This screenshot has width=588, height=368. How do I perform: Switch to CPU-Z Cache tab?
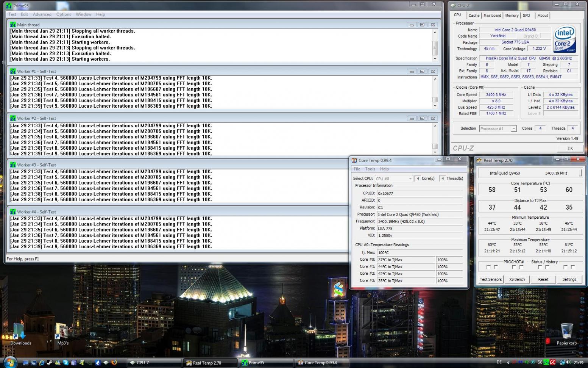(474, 16)
